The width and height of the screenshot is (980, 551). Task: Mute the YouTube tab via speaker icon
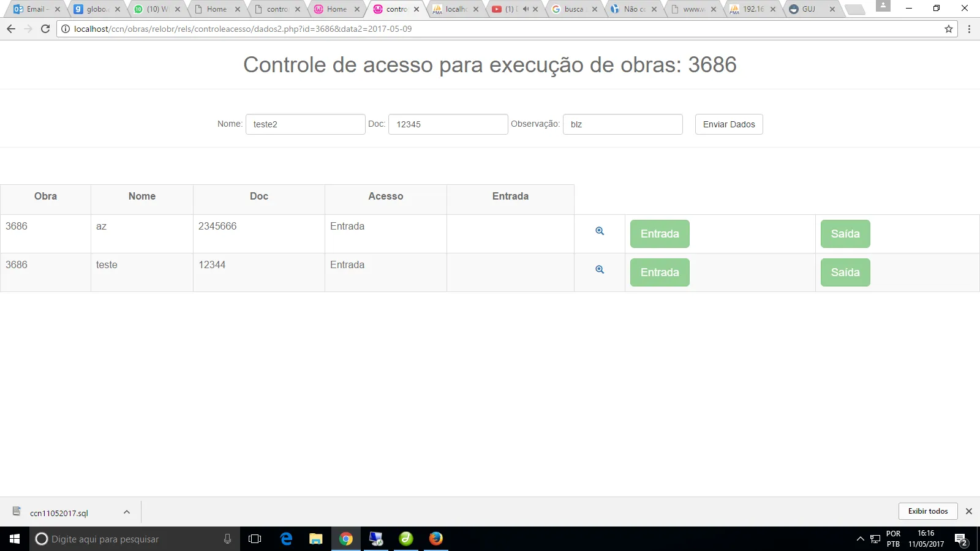pyautogui.click(x=525, y=9)
